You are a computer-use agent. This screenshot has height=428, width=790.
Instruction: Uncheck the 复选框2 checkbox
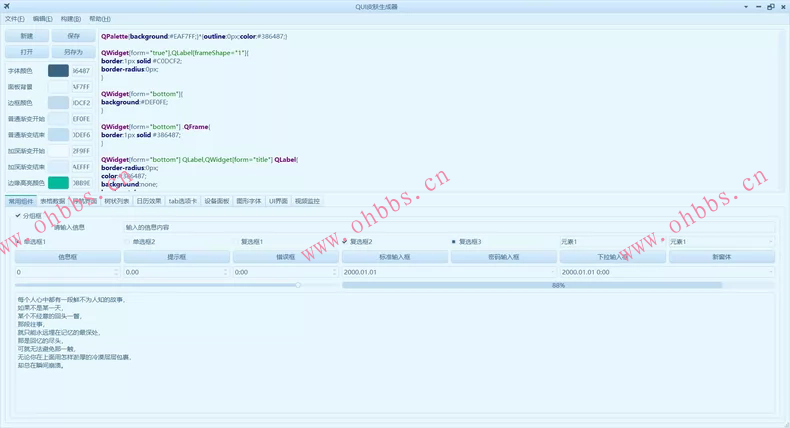point(345,242)
